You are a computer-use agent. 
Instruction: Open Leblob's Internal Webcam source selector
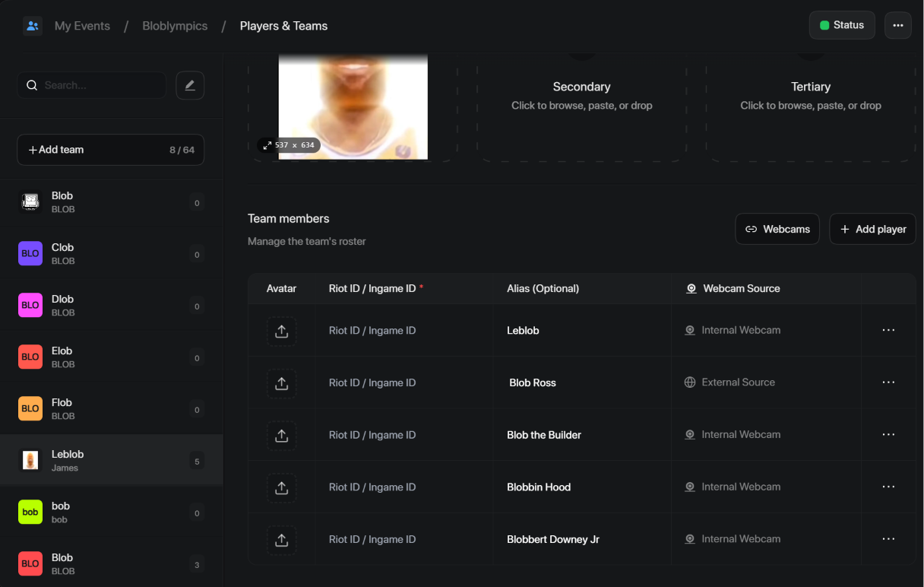pos(766,330)
